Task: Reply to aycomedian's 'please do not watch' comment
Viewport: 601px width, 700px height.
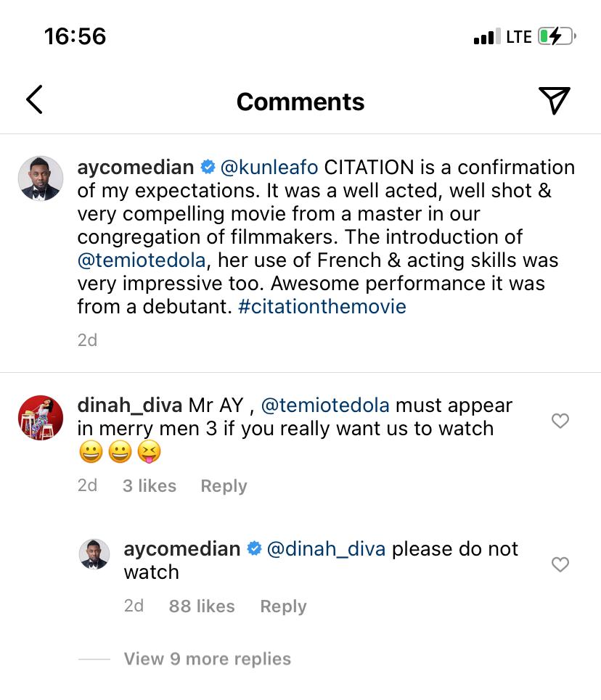Action: tap(283, 606)
